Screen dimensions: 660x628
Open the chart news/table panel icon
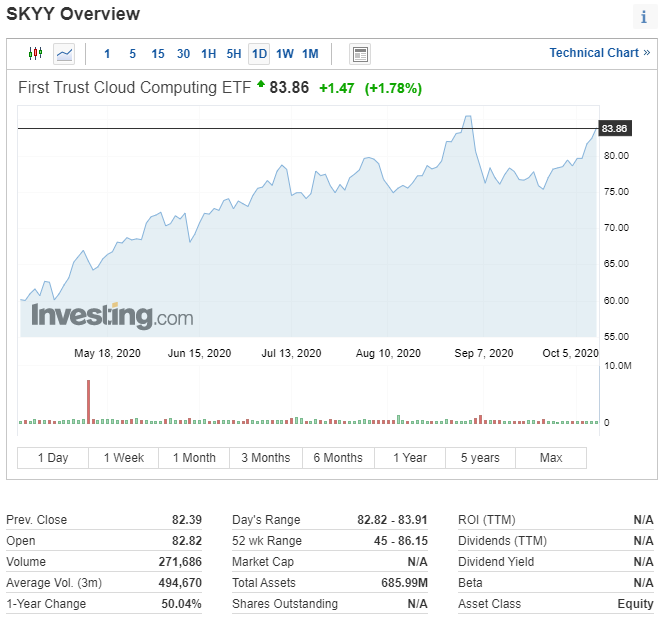[360, 54]
